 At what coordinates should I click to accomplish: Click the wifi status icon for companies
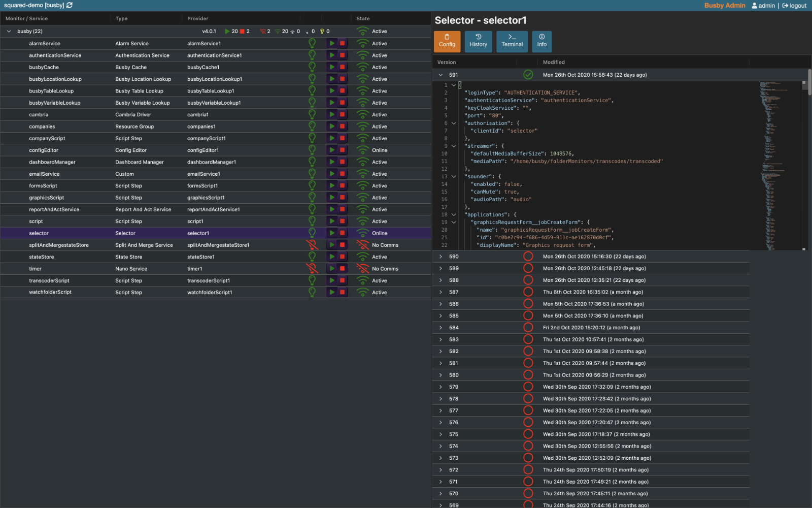pos(363,126)
